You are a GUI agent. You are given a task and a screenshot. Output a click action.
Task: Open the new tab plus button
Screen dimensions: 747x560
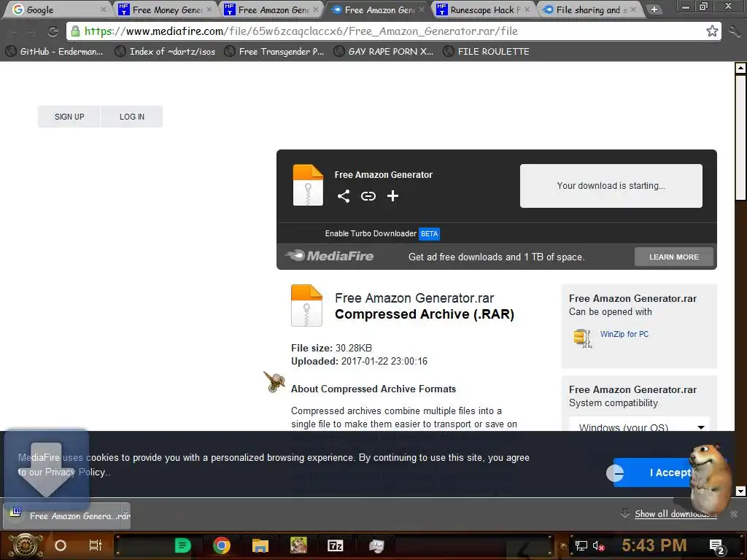[654, 9]
